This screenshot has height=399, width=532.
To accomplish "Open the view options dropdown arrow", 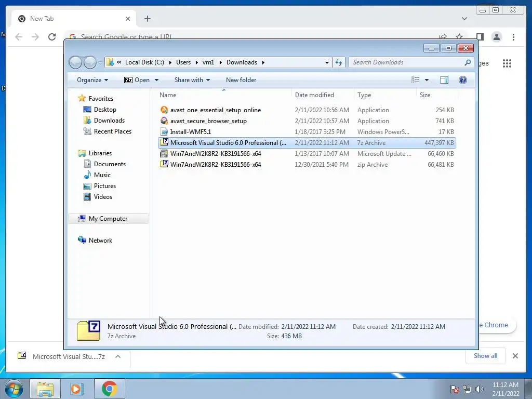I will pyautogui.click(x=427, y=80).
